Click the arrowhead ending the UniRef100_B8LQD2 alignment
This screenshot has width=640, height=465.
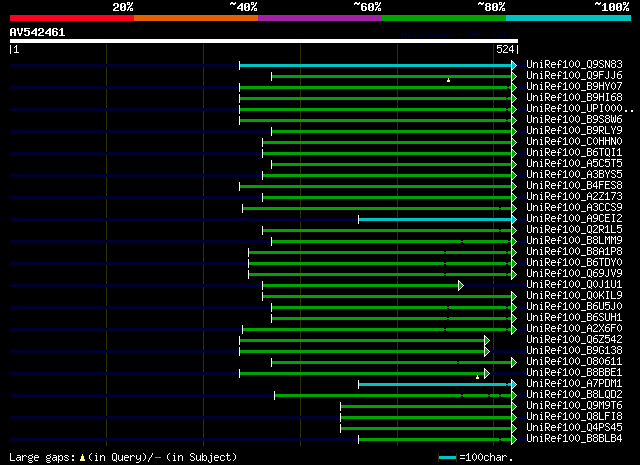point(514,396)
